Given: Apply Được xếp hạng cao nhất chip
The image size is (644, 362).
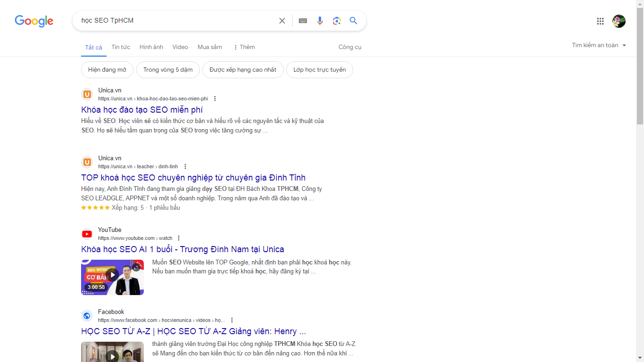Looking at the screenshot, I should pos(243,70).
